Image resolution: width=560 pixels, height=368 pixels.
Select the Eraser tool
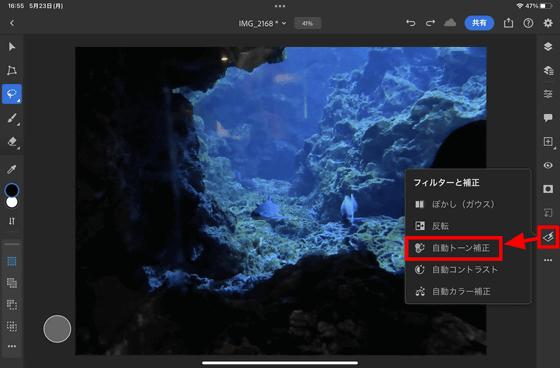(12, 141)
